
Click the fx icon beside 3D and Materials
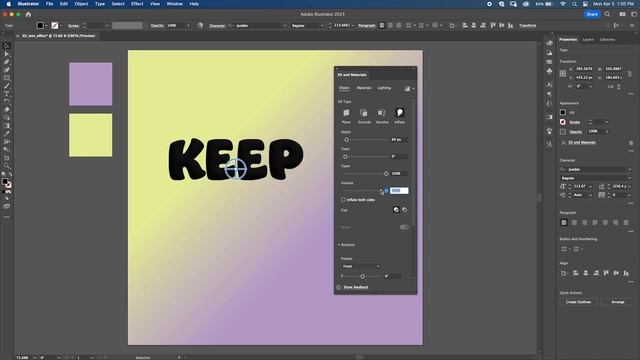pyautogui.click(x=563, y=143)
